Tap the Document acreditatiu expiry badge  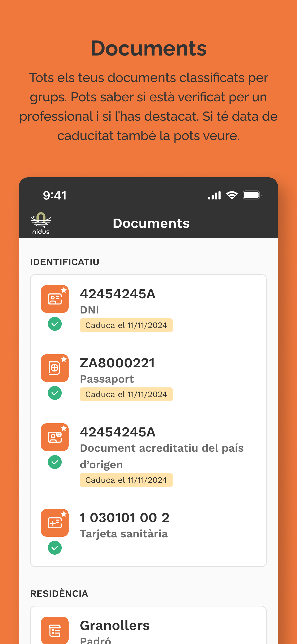coord(126,480)
